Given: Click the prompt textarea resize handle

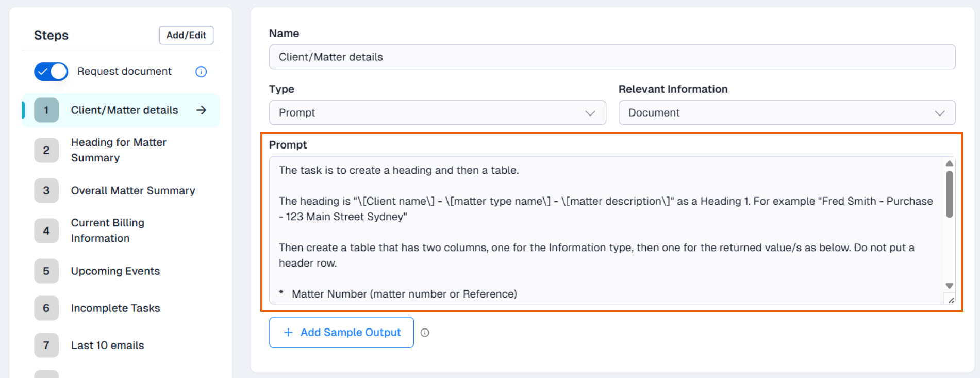Looking at the screenshot, I should [x=951, y=300].
